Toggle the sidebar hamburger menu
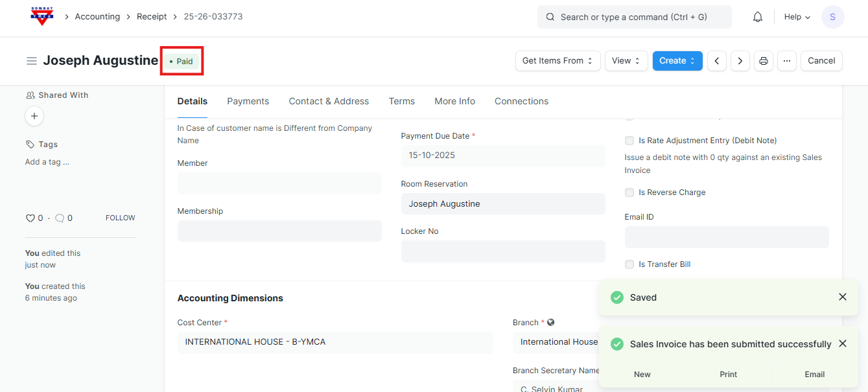 (x=31, y=61)
